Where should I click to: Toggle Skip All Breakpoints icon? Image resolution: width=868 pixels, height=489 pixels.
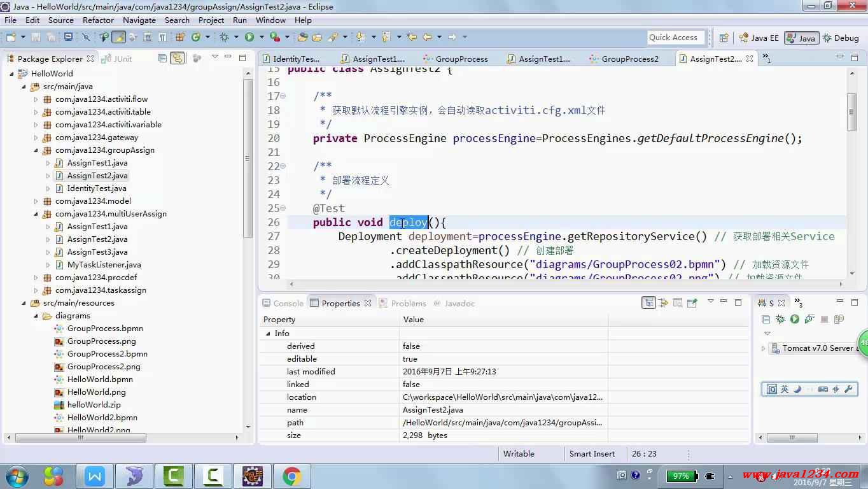(85, 38)
